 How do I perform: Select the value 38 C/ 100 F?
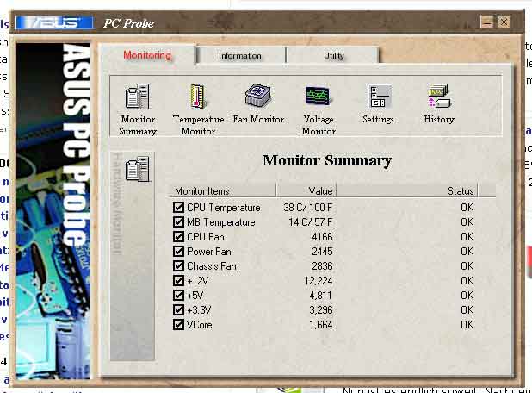pyautogui.click(x=308, y=207)
